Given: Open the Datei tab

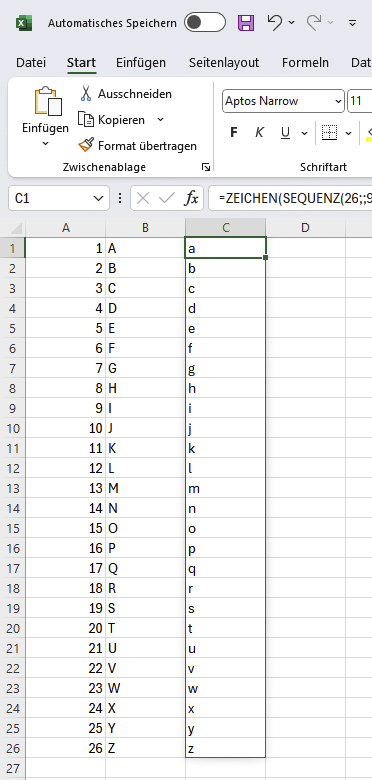Looking at the screenshot, I should click(x=31, y=63).
